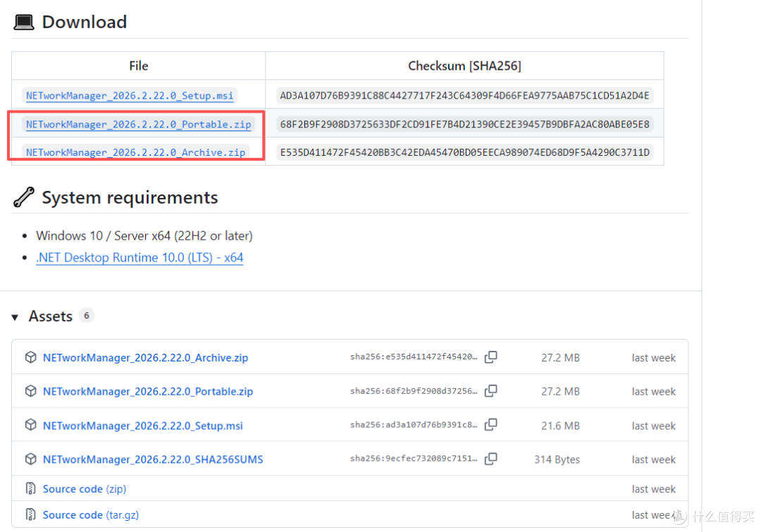Click 'last week' in the Source code (zip) row

pyautogui.click(x=653, y=489)
